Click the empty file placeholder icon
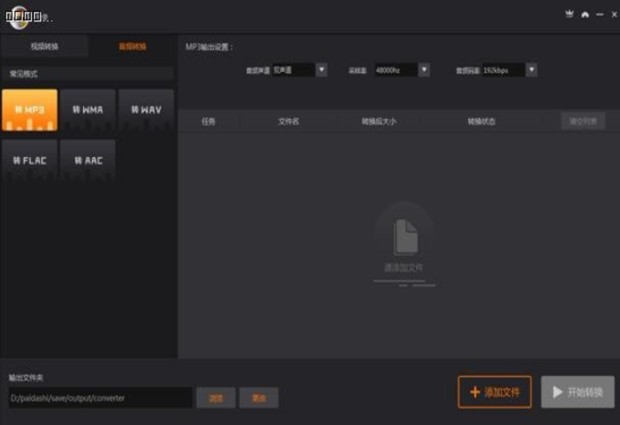This screenshot has height=425, width=620. 405,237
